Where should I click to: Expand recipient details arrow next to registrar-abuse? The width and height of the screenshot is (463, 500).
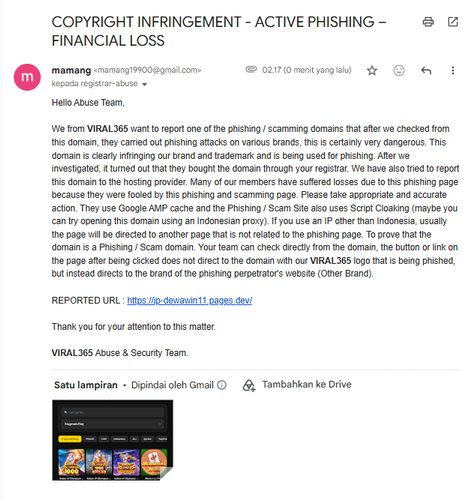click(x=144, y=84)
